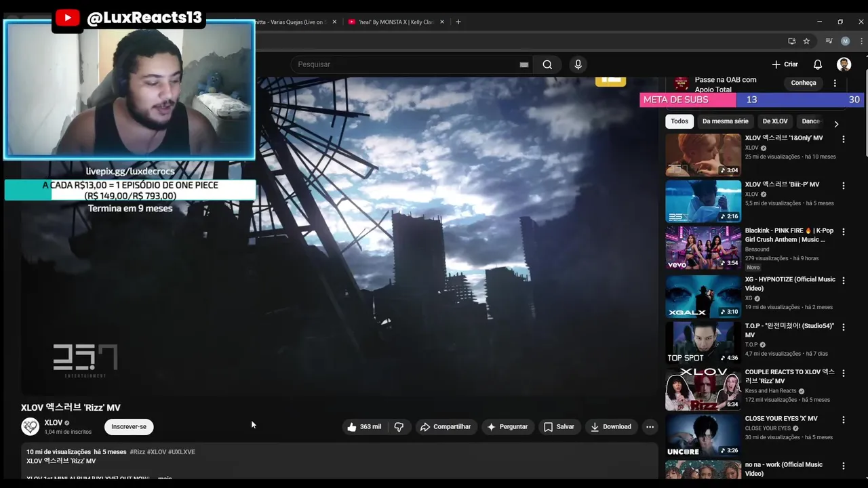Open a new browser tab
Screen dimensions: 868x488
[x=458, y=22]
